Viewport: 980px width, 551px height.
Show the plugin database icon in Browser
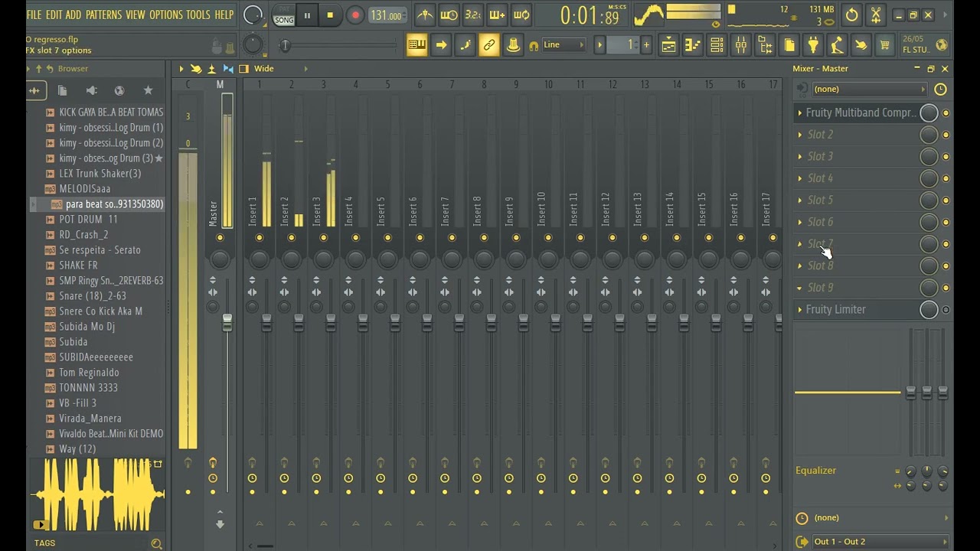coord(91,91)
